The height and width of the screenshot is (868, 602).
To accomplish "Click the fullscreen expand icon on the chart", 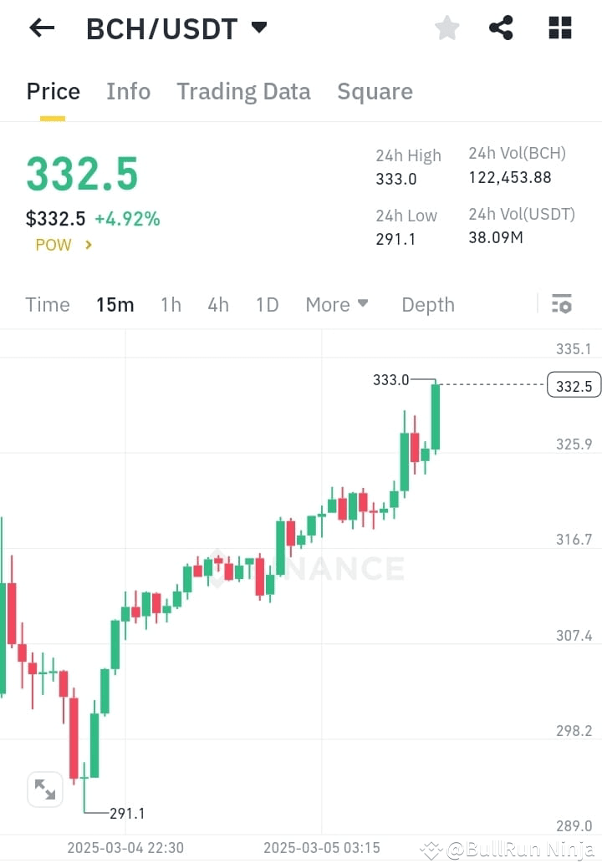I will tap(44, 789).
